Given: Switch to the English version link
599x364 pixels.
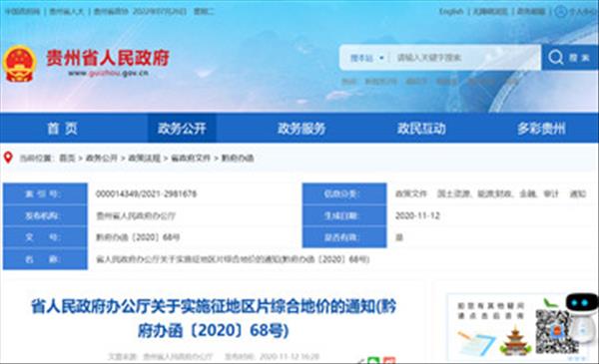Looking at the screenshot, I should (x=451, y=11).
